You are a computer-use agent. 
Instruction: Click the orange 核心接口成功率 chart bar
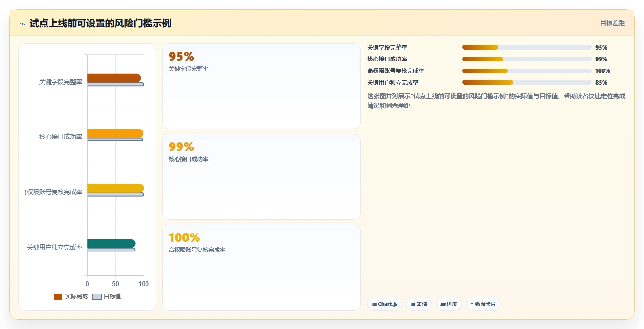(x=115, y=133)
